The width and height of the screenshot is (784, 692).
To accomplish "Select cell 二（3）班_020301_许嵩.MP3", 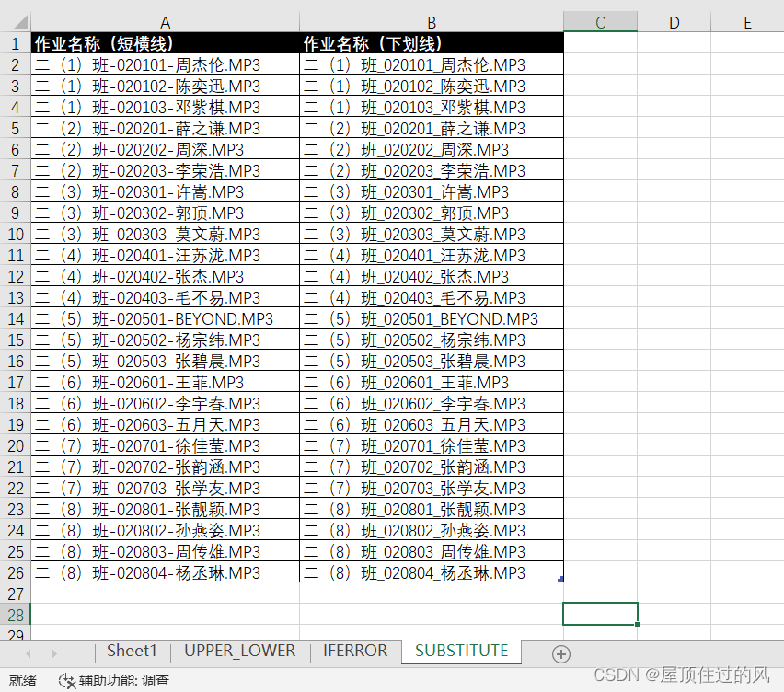I will click(x=432, y=192).
